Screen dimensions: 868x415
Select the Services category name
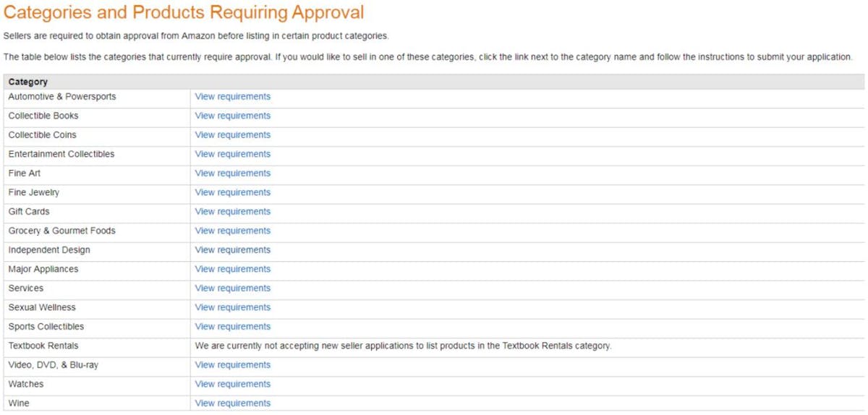click(x=26, y=288)
